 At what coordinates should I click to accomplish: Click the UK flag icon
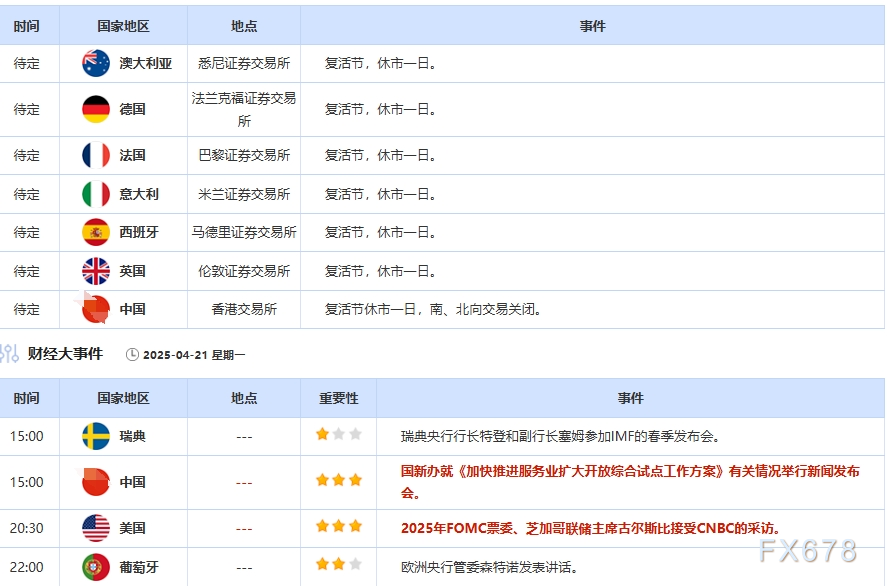pos(93,271)
